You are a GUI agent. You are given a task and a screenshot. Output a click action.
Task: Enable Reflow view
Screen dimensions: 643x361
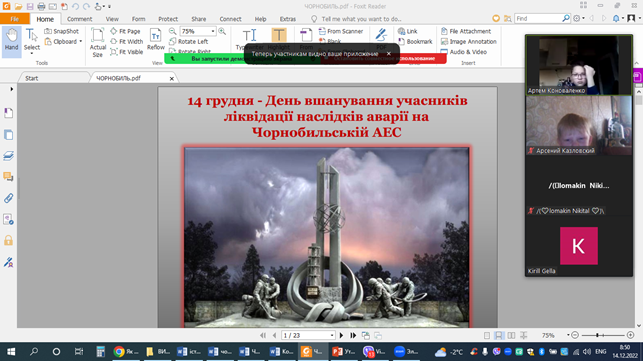coord(156,40)
